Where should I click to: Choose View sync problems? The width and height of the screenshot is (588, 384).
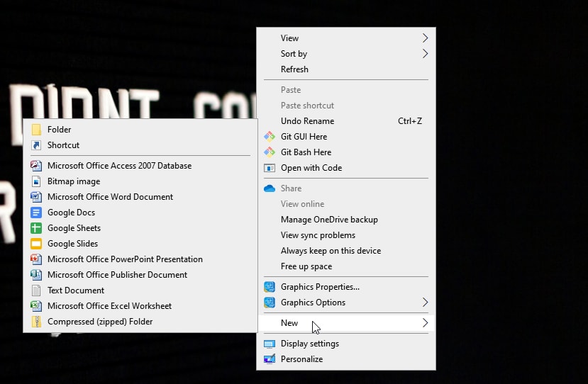[x=318, y=236]
